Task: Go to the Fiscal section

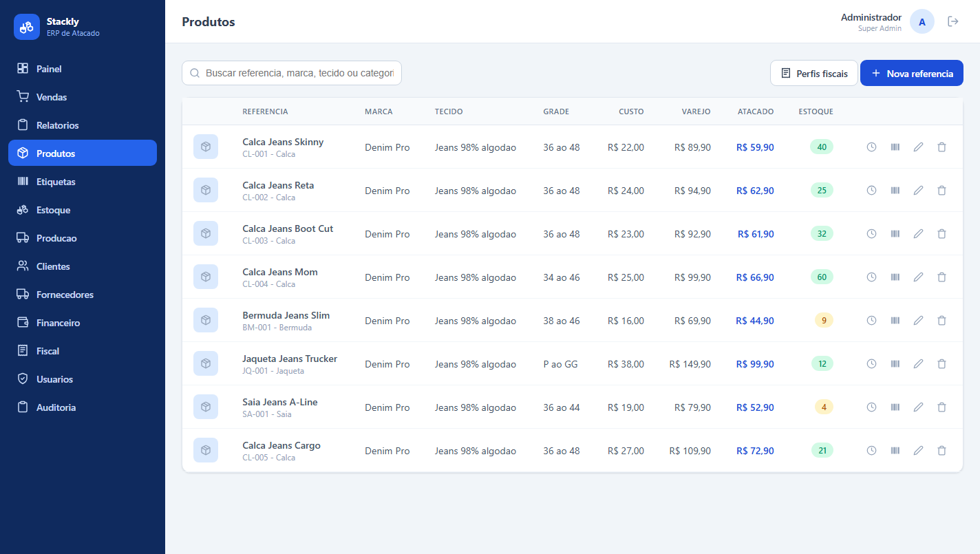Action: click(83, 351)
